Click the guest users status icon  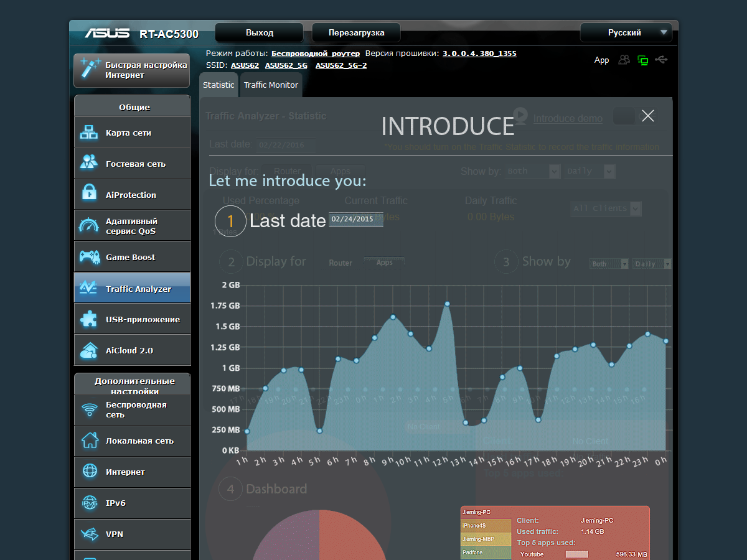click(624, 60)
